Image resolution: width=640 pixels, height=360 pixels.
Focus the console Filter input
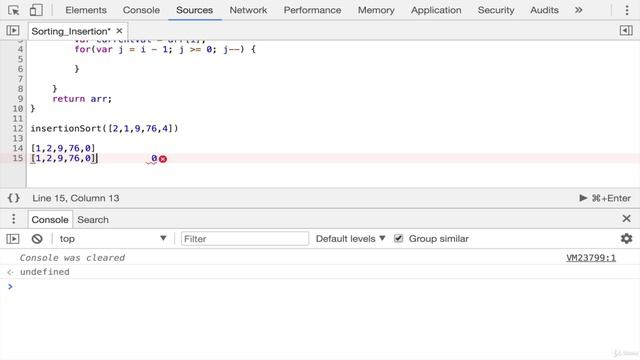tap(245, 239)
